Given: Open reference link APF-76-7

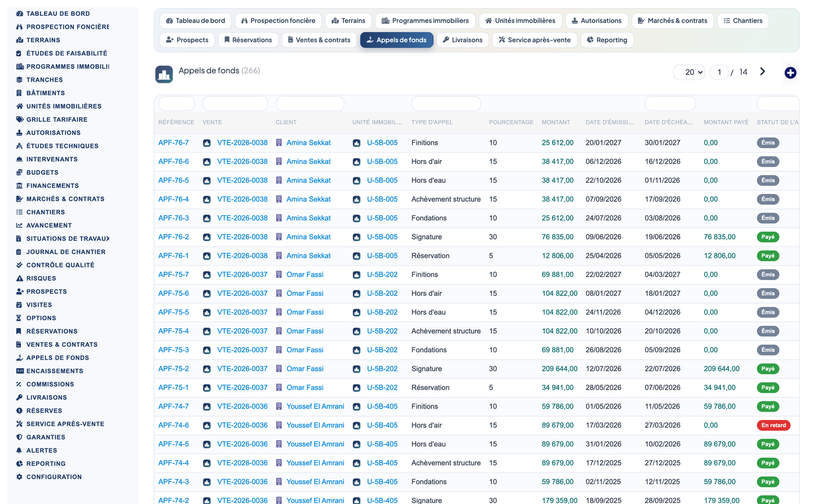Looking at the screenshot, I should tap(174, 143).
